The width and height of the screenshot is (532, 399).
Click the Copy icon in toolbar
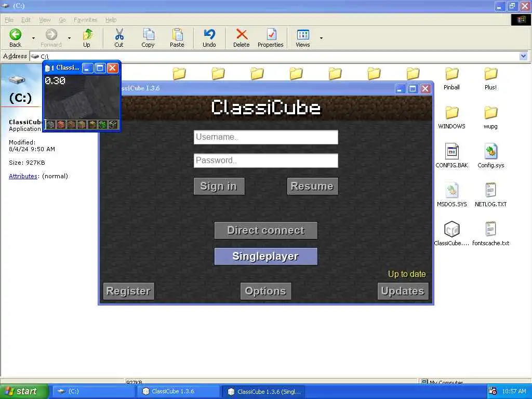[x=148, y=34]
